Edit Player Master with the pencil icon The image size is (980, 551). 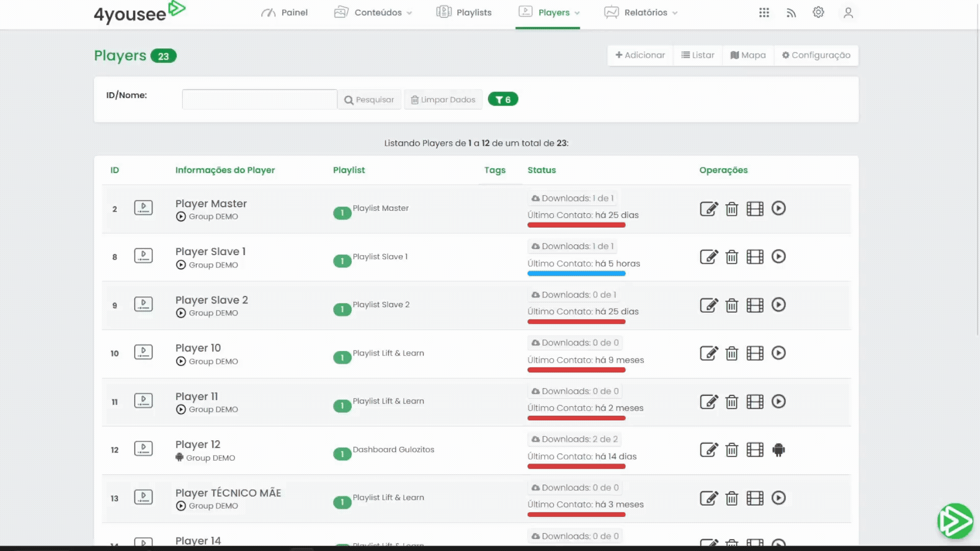coord(708,209)
